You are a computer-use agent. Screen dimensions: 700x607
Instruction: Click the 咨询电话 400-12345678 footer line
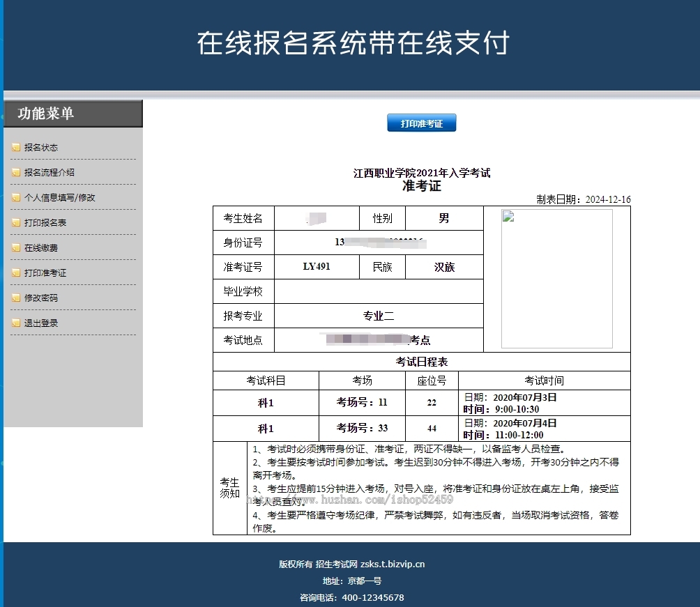pyautogui.click(x=352, y=598)
